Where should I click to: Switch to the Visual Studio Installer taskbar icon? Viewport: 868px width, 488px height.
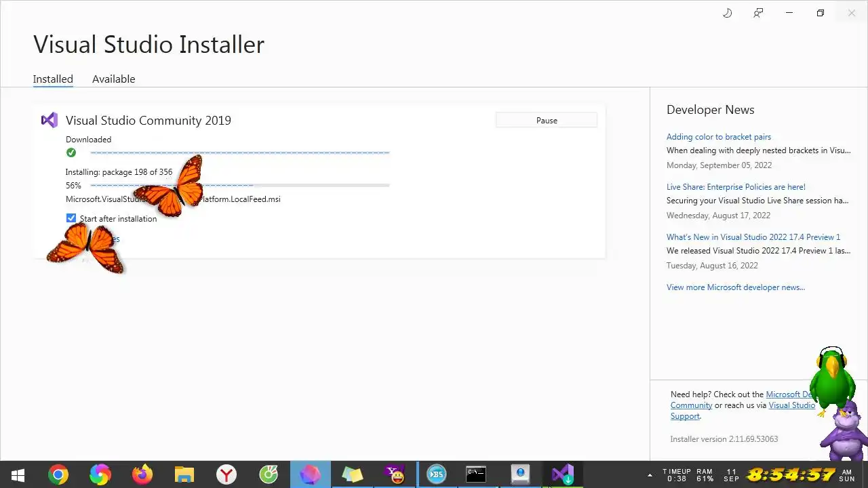click(563, 474)
